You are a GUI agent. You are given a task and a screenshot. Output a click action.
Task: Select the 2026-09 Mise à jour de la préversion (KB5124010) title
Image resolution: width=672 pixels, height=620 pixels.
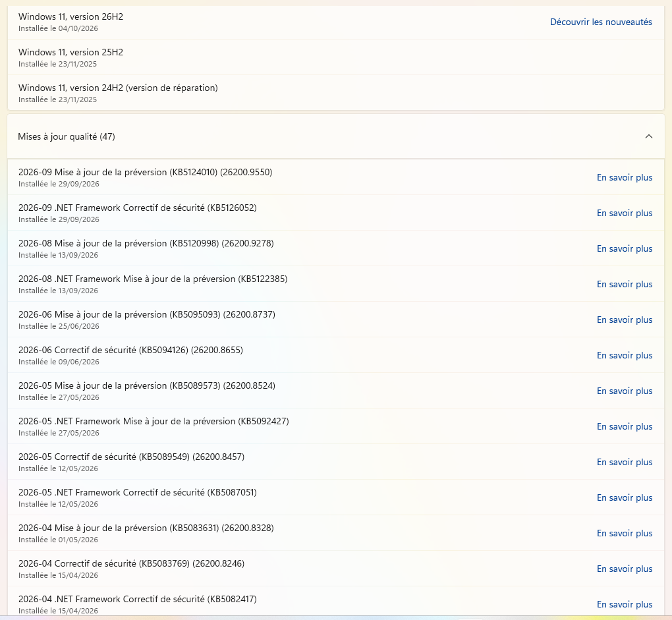coord(146,172)
